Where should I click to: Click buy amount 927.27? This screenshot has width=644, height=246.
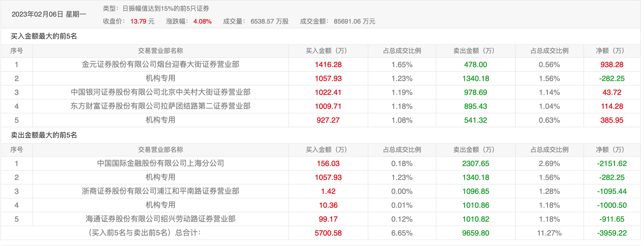pyautogui.click(x=328, y=120)
